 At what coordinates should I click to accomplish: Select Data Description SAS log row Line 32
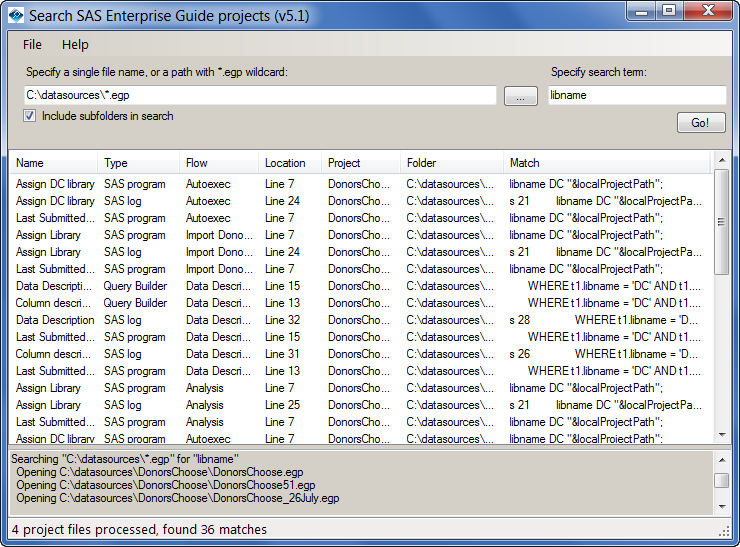point(361,320)
